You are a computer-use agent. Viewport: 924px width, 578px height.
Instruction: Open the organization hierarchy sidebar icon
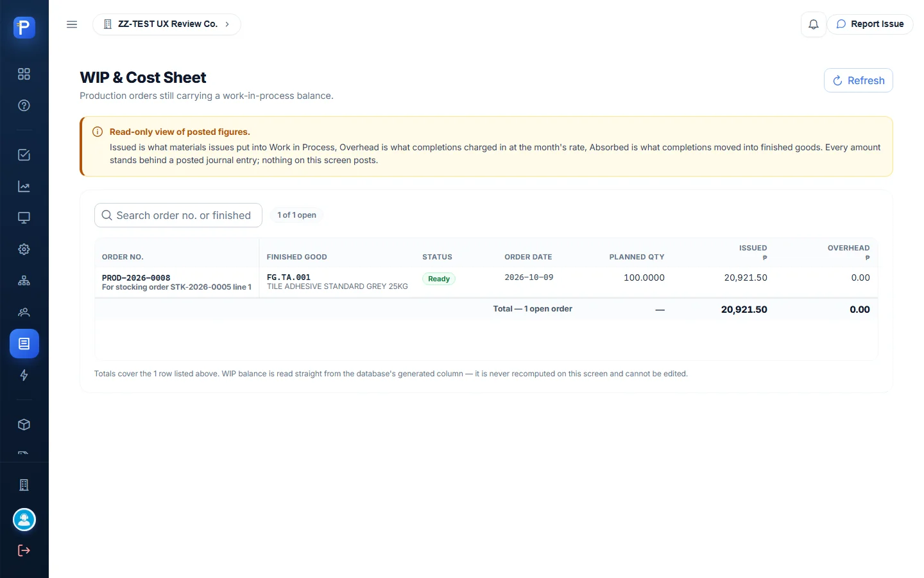coord(24,281)
